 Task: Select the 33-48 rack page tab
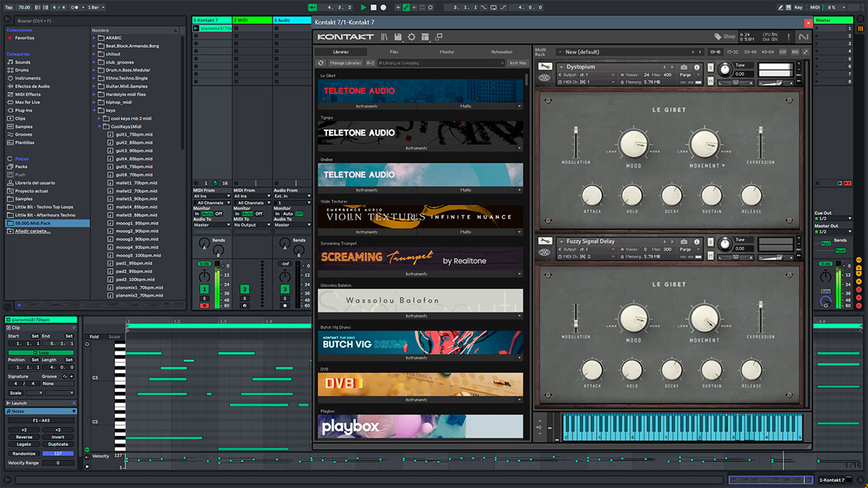(x=750, y=52)
